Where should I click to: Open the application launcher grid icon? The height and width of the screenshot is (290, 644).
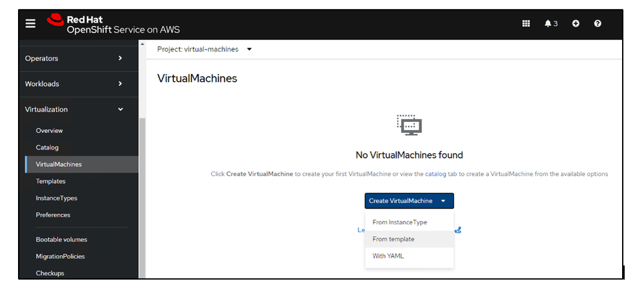pos(526,24)
